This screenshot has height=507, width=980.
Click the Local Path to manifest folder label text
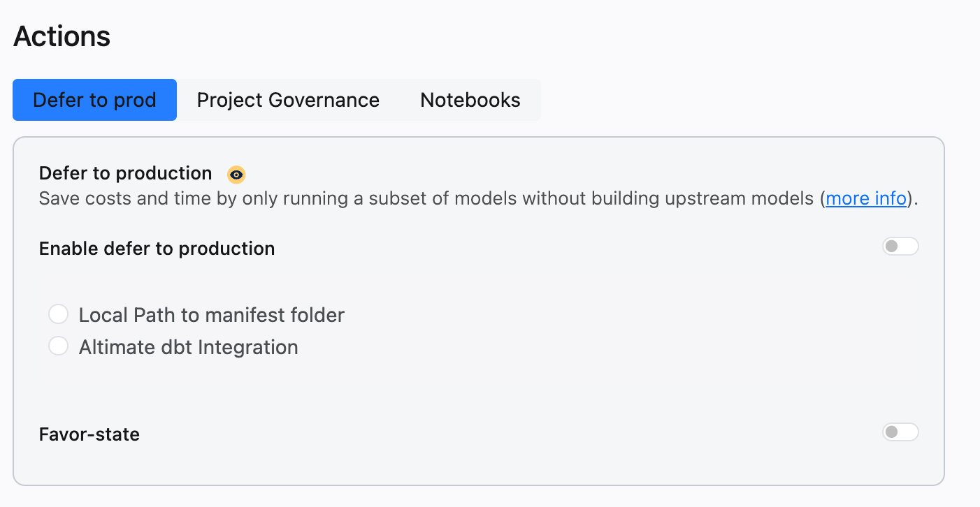point(212,315)
